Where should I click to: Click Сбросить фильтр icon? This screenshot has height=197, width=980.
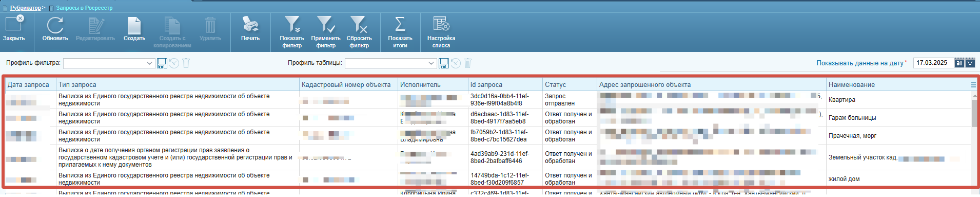click(359, 25)
